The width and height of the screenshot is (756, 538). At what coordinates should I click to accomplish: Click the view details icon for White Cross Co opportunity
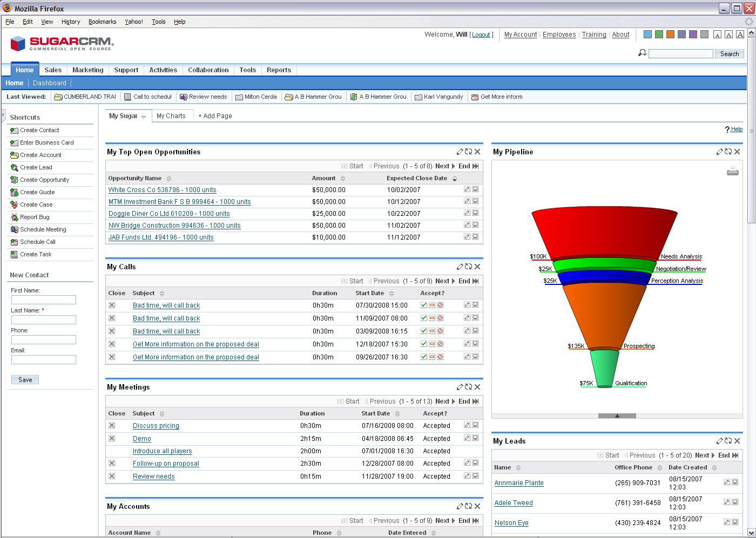point(475,189)
